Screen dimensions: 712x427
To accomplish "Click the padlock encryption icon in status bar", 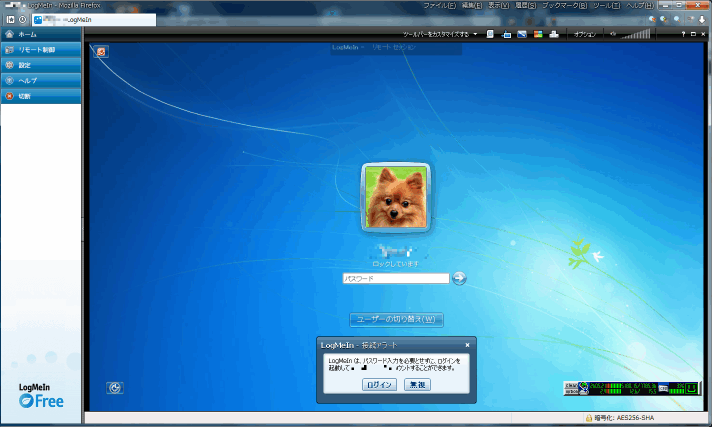I will (x=588, y=418).
